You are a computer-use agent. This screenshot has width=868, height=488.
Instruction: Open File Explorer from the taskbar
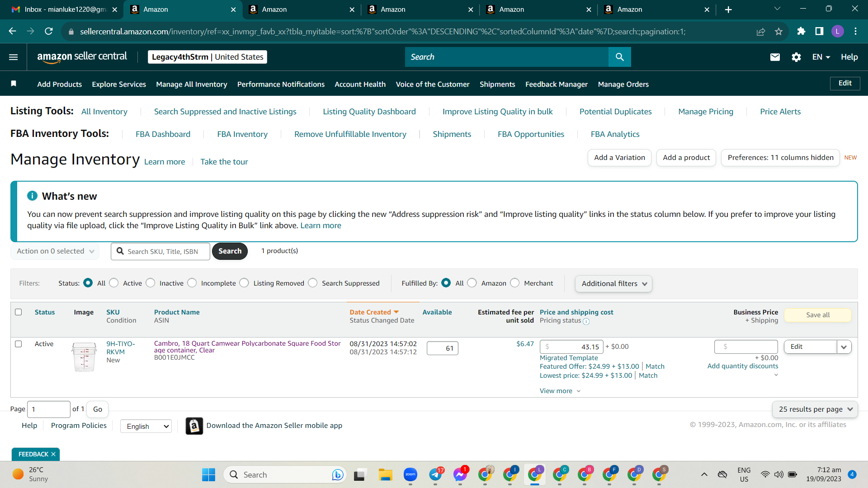pyautogui.click(x=385, y=474)
